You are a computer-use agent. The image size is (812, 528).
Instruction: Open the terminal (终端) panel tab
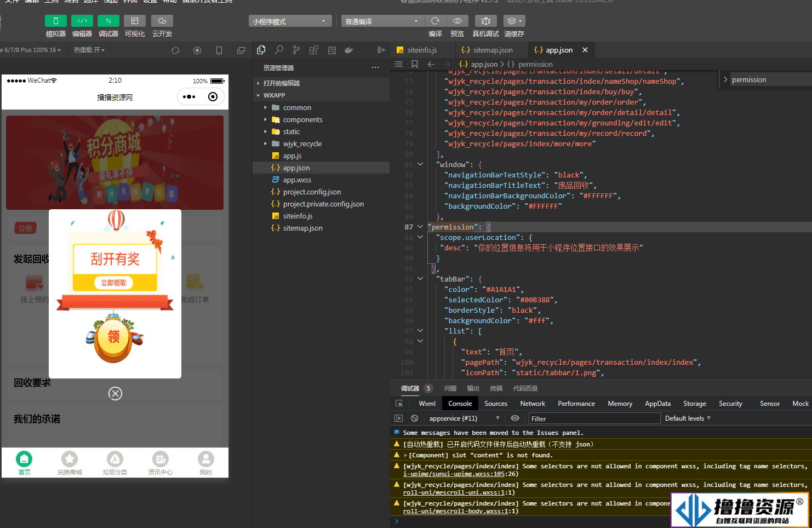click(x=496, y=388)
